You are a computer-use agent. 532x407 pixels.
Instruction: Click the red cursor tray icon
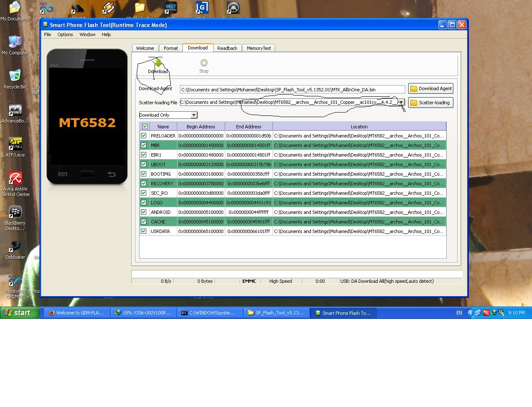tap(486, 313)
